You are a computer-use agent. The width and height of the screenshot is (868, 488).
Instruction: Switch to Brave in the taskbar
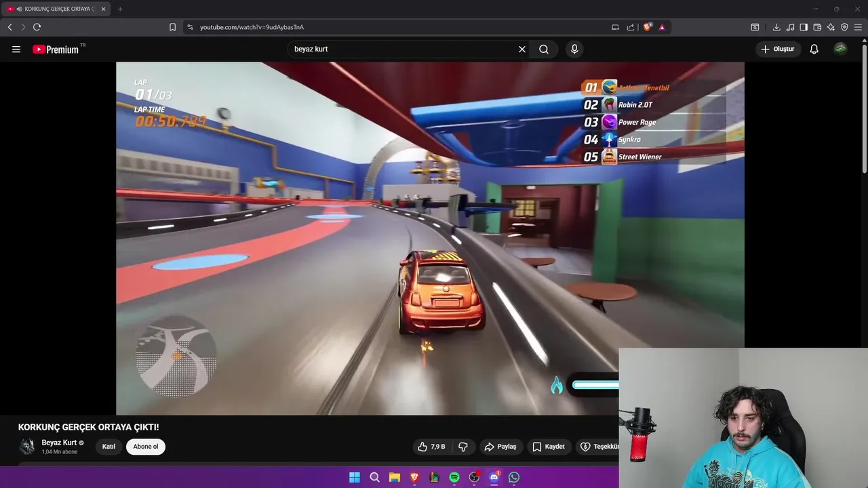pyautogui.click(x=414, y=477)
